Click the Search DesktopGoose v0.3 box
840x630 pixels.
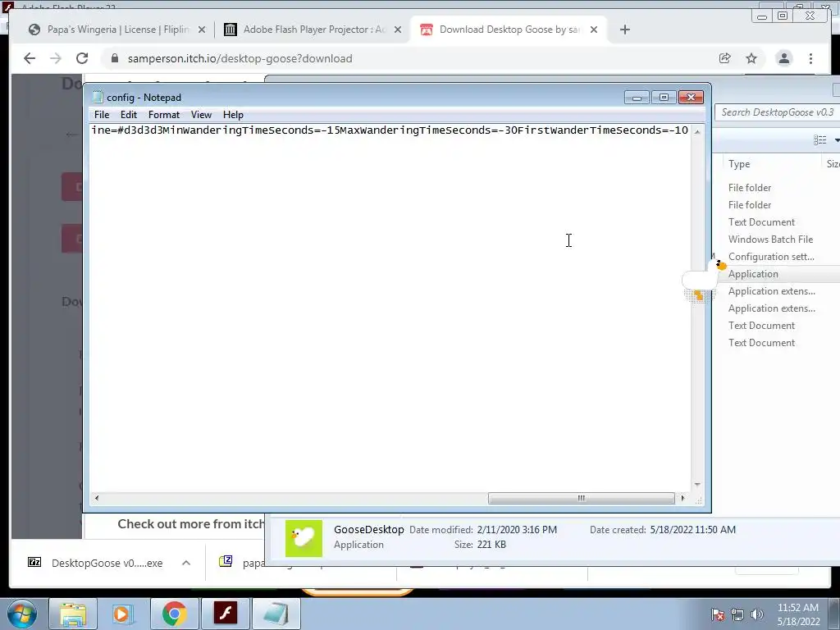778,112
